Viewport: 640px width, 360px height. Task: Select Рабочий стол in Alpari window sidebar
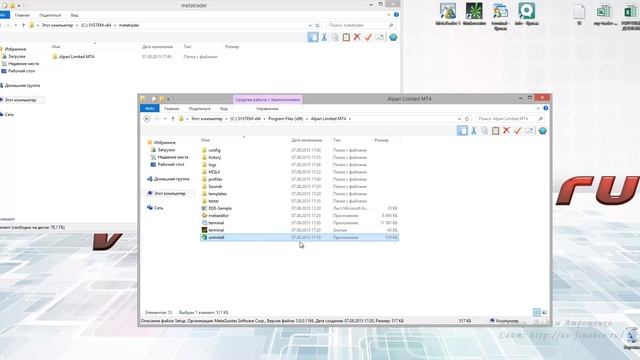tap(171, 164)
